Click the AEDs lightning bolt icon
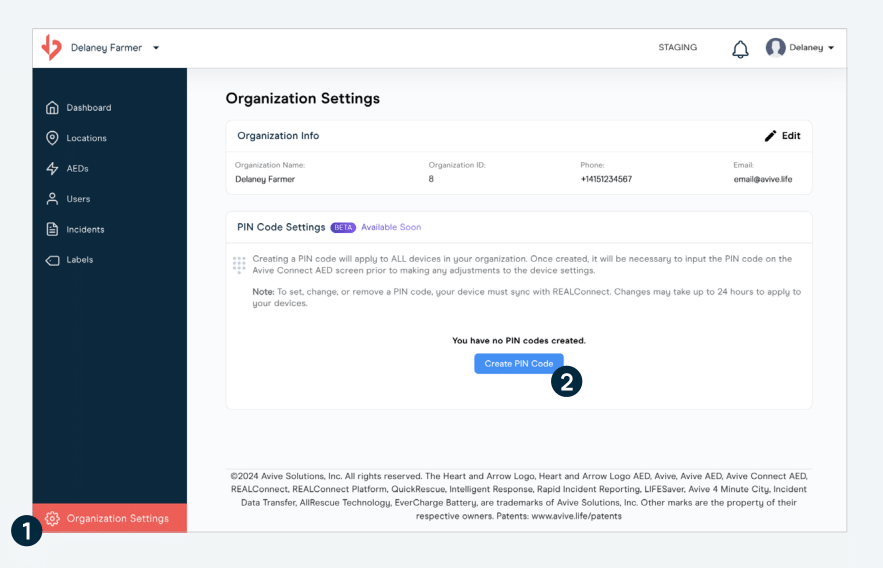Screen dimensions: 883x568 52,169
